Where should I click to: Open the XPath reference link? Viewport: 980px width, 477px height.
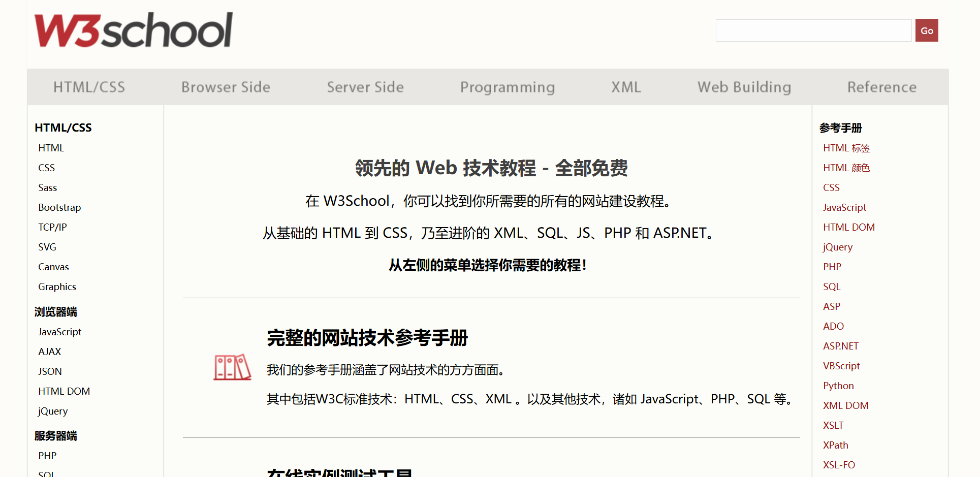point(836,445)
